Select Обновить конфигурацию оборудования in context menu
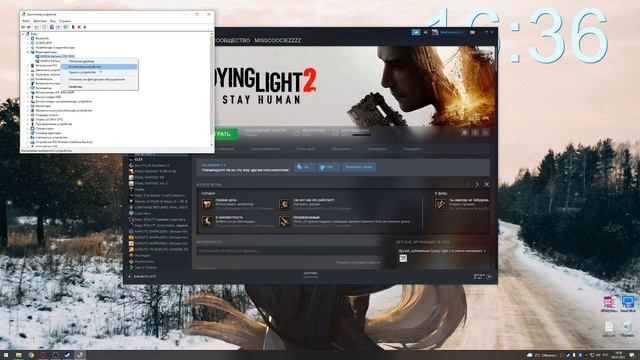Viewport: 640px width, 360px height. coord(97,80)
